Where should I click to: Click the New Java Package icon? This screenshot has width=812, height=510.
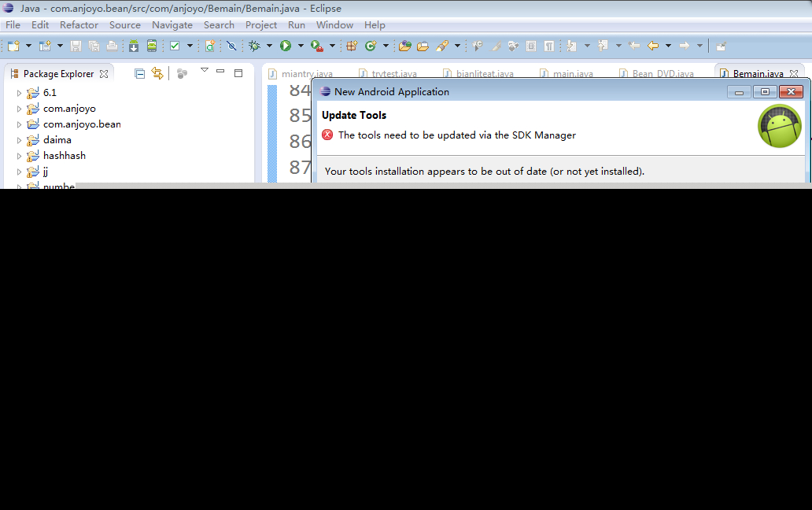352,46
